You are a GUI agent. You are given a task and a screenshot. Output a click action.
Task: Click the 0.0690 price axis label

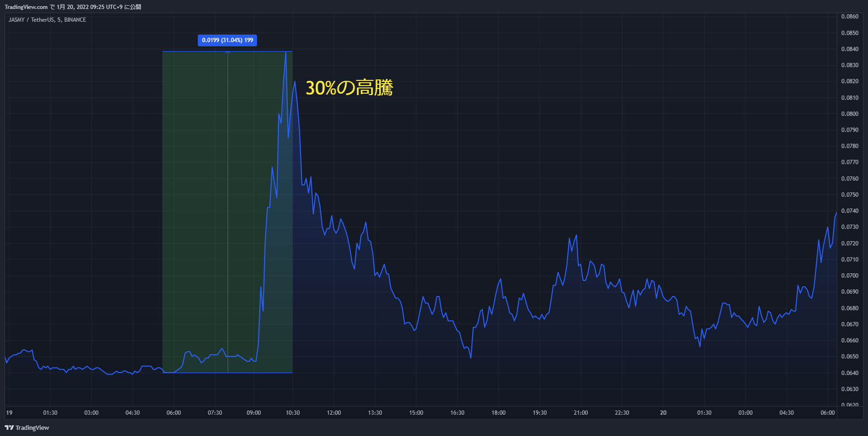point(850,292)
